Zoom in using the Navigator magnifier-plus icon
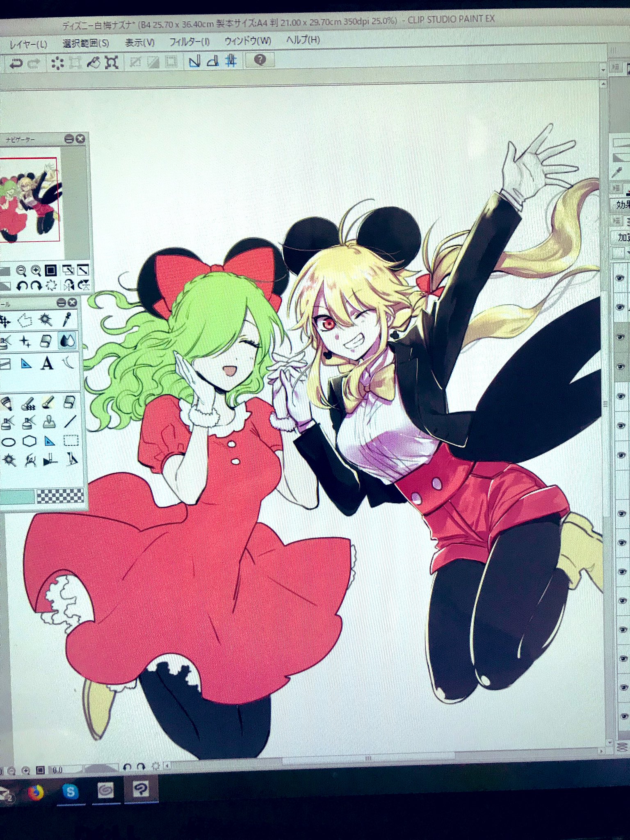Image resolution: width=630 pixels, height=840 pixels. 36,270
